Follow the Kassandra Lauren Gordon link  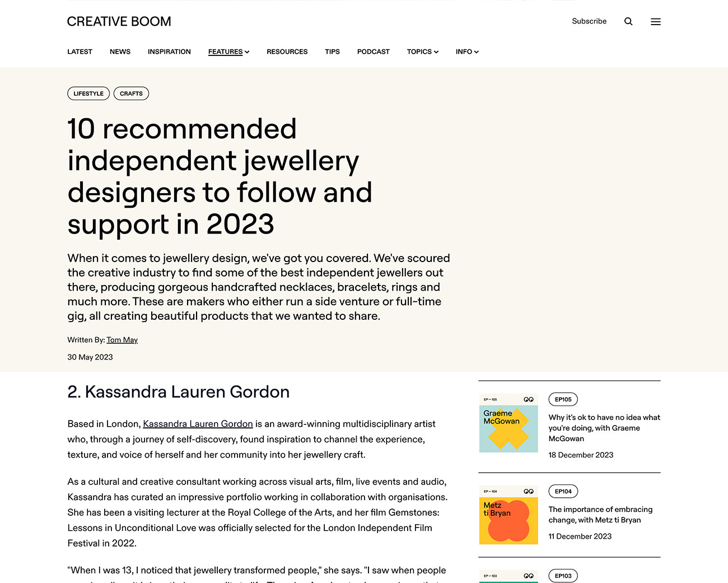pyautogui.click(x=198, y=424)
